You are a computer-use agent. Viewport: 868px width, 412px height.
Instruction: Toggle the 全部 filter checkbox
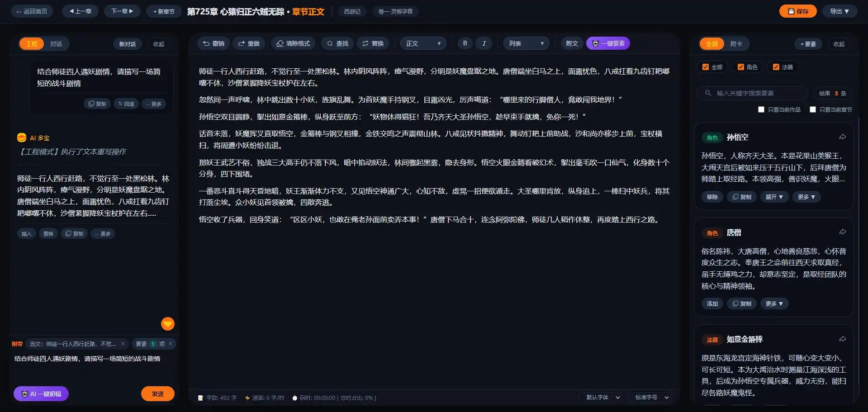click(706, 67)
